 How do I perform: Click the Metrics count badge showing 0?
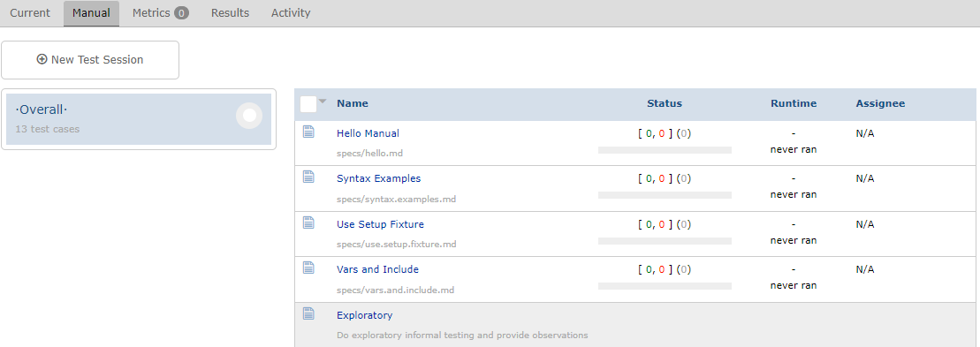click(181, 13)
